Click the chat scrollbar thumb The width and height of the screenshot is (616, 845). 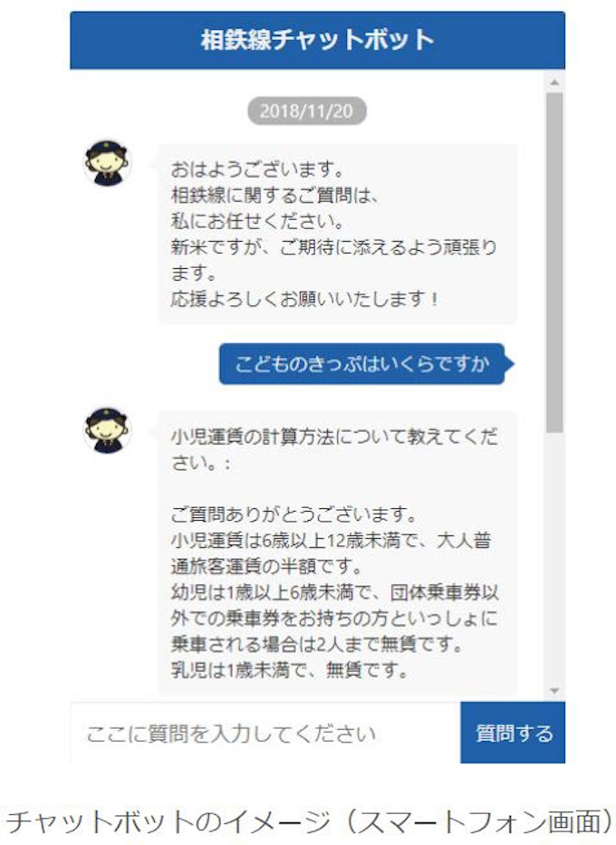click(554, 263)
